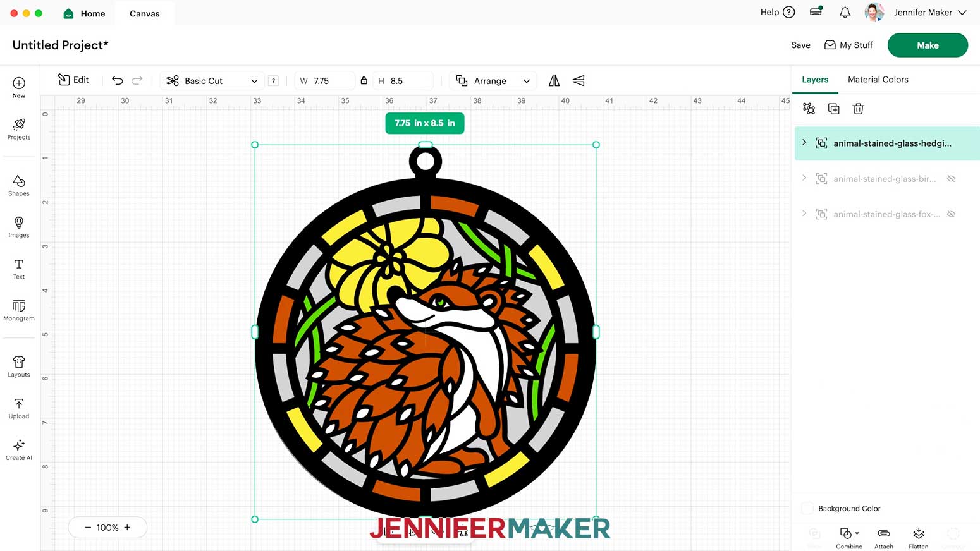980x551 pixels.
Task: Open the Shapes tool
Action: pyautogui.click(x=19, y=185)
